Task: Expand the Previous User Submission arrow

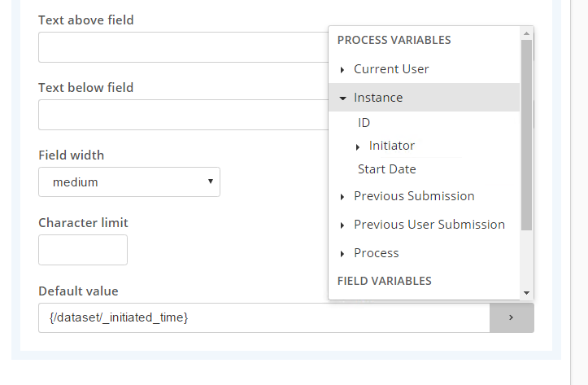Action: 342,225
